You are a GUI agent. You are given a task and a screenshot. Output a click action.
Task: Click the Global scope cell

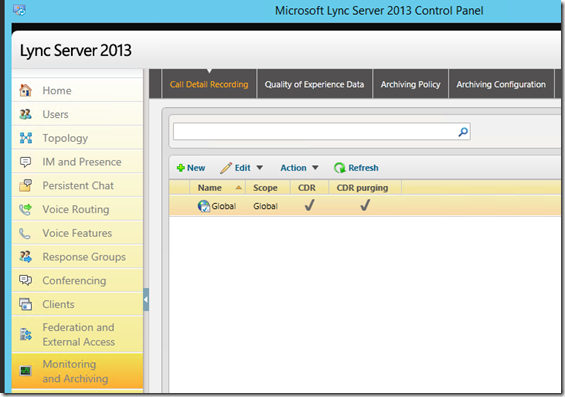[265, 206]
